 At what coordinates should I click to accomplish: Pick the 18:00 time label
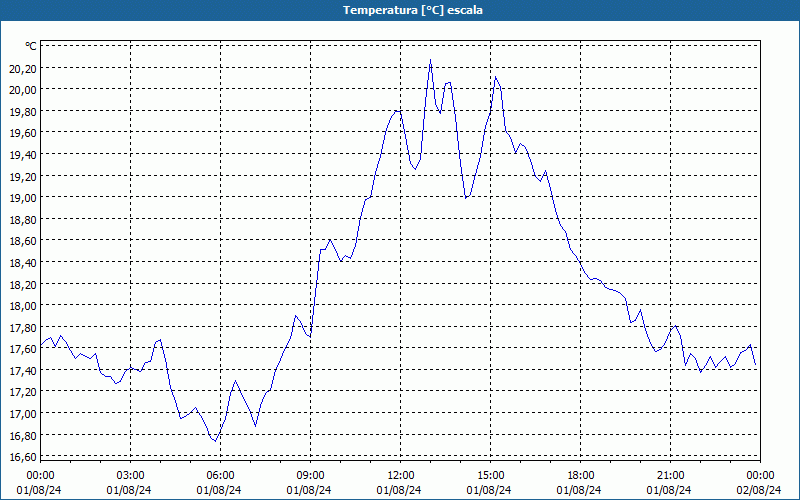(x=581, y=476)
